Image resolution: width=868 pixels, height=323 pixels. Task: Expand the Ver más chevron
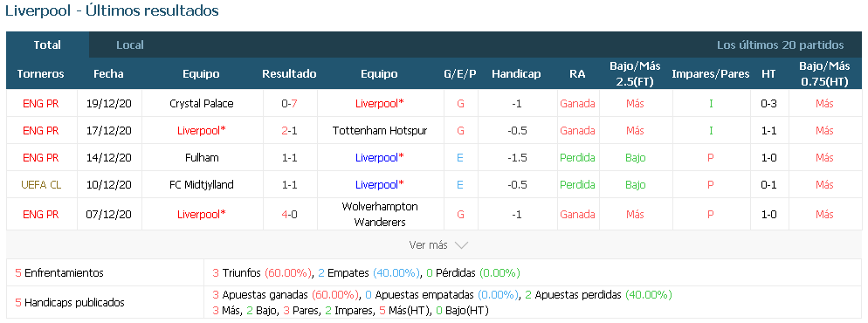click(x=461, y=245)
